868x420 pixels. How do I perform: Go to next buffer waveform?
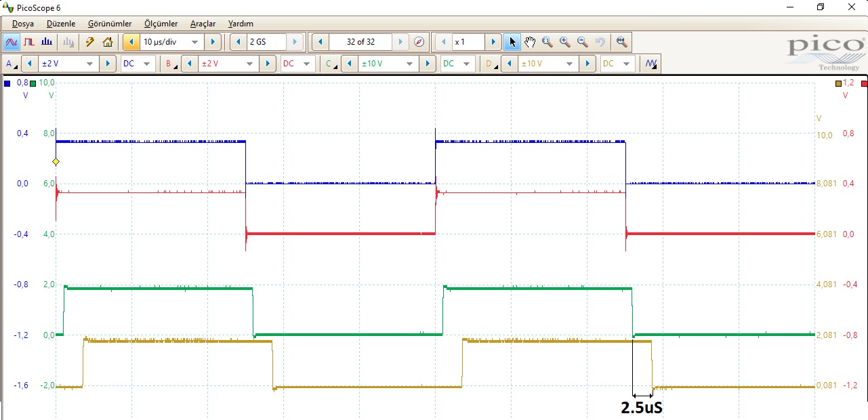coord(401,42)
